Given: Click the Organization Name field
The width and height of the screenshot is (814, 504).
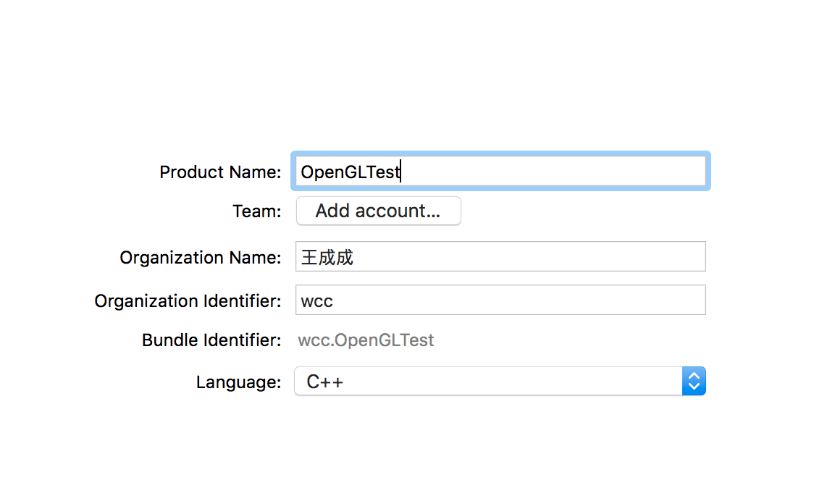Looking at the screenshot, I should pyautogui.click(x=500, y=256).
